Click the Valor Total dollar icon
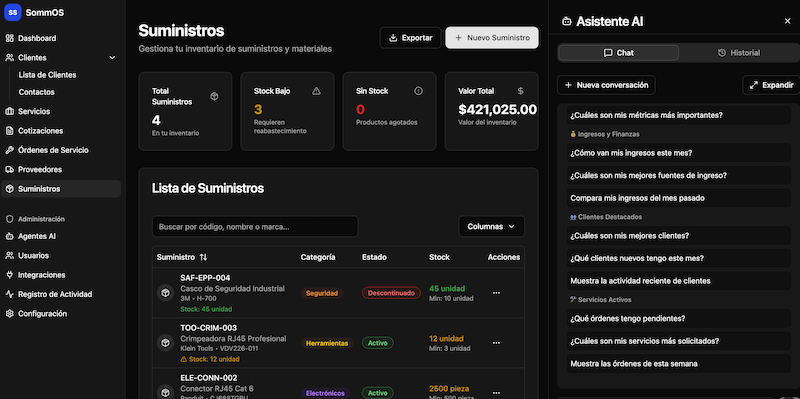 coord(520,91)
